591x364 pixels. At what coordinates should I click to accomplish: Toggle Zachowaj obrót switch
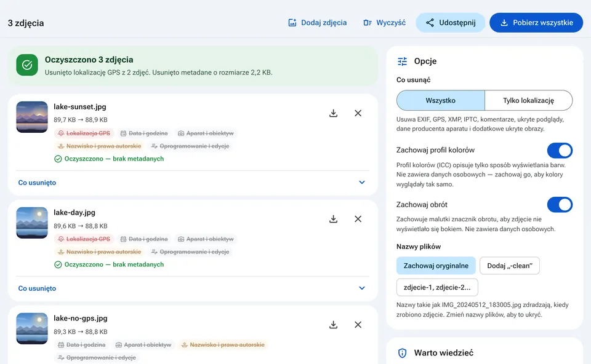(560, 205)
